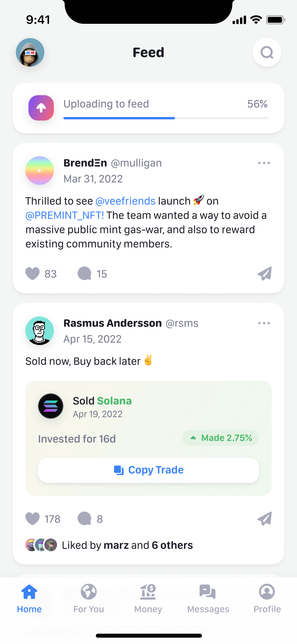Open the @PREMINT_NFT mention link
Viewport: 297px width, 644px height.
click(65, 215)
